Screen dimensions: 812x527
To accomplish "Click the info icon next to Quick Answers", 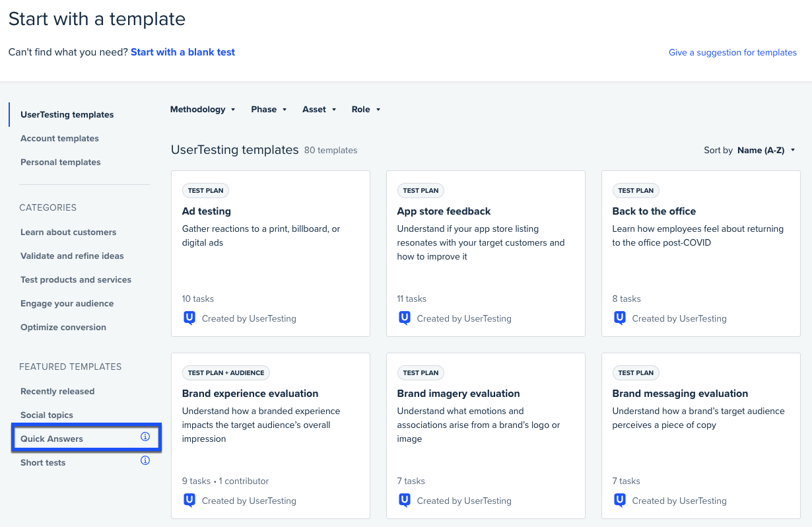I will [x=145, y=437].
